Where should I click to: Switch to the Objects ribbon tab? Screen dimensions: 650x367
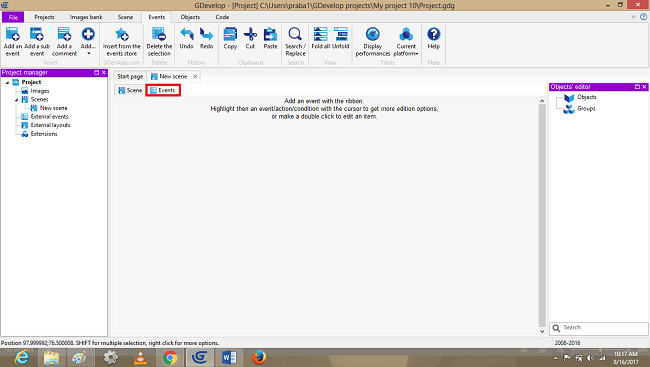(190, 17)
